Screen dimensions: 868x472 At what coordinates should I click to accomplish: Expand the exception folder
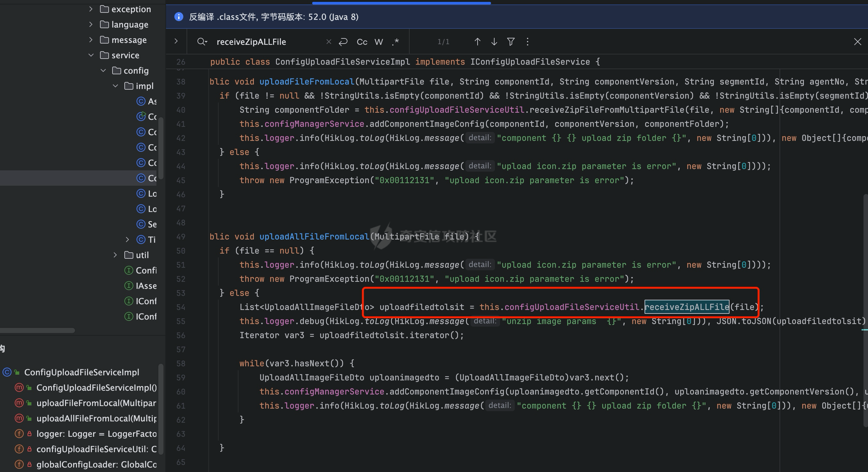[x=91, y=9]
